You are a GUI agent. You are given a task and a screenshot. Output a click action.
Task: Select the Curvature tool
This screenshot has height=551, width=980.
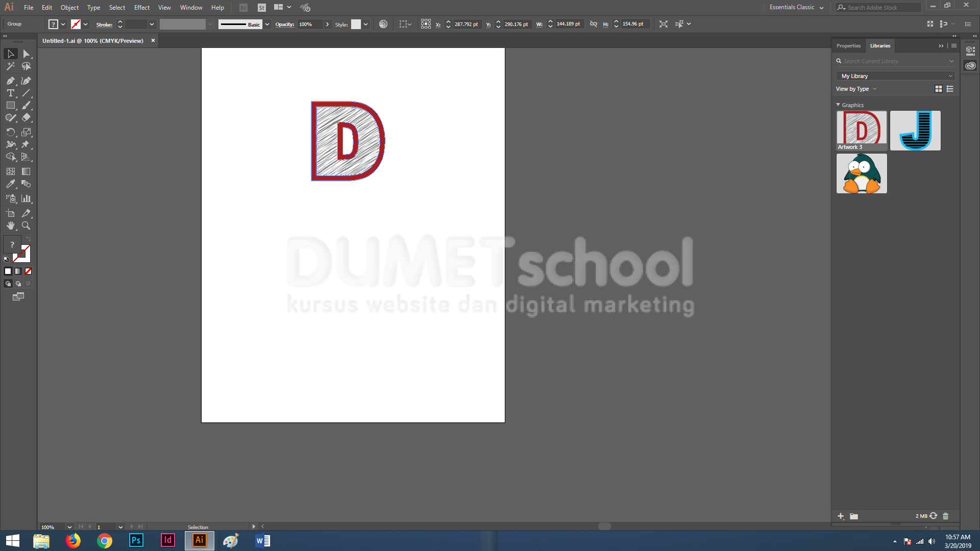(x=26, y=81)
